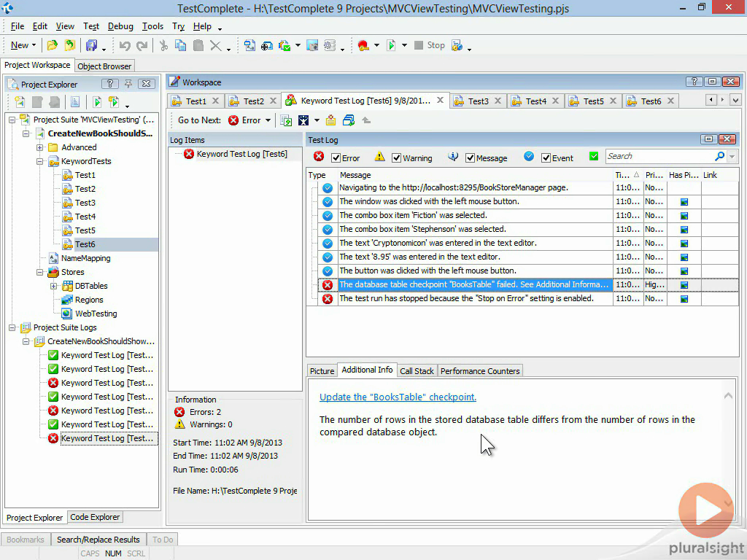Click the Stop button in toolbar

[x=430, y=45]
